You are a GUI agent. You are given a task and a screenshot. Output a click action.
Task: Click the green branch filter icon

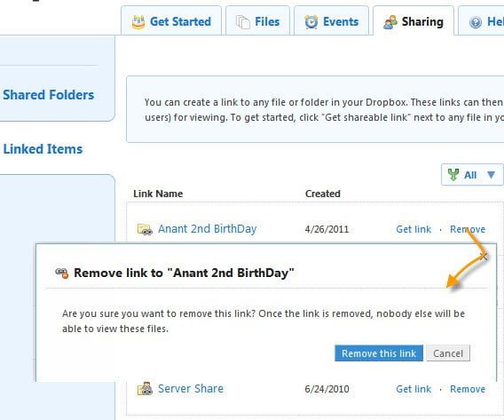pyautogui.click(x=453, y=175)
